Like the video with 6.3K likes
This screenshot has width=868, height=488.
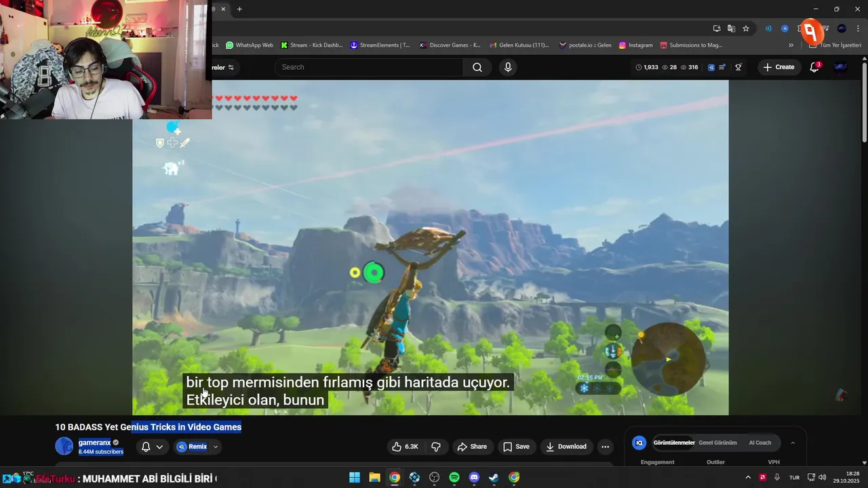pyautogui.click(x=405, y=447)
